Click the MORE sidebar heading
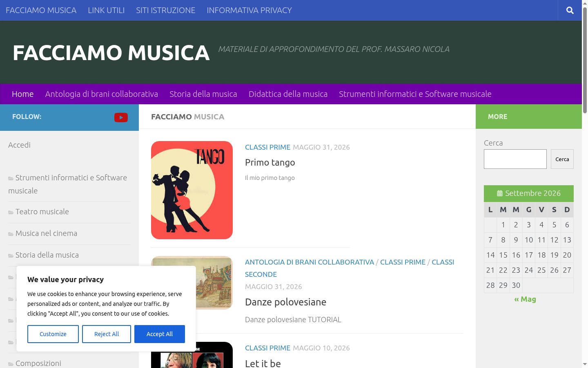Screen dimensions: 588x368 (497, 117)
